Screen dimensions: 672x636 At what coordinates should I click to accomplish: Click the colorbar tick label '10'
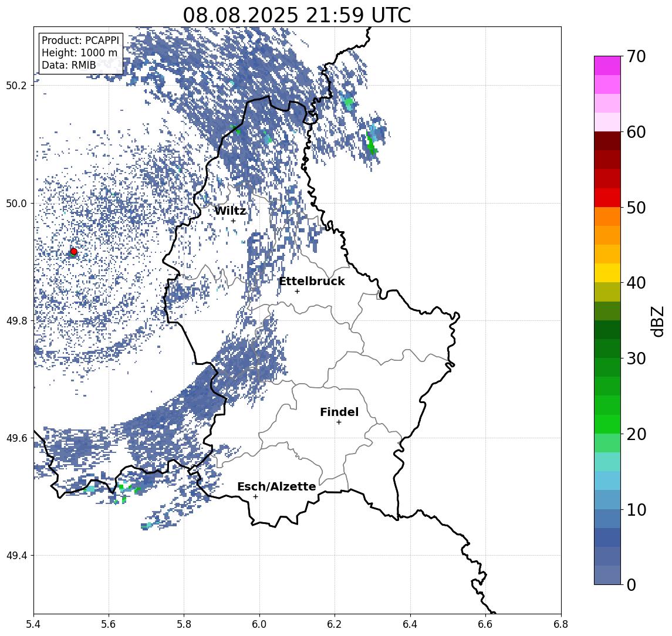(x=636, y=509)
